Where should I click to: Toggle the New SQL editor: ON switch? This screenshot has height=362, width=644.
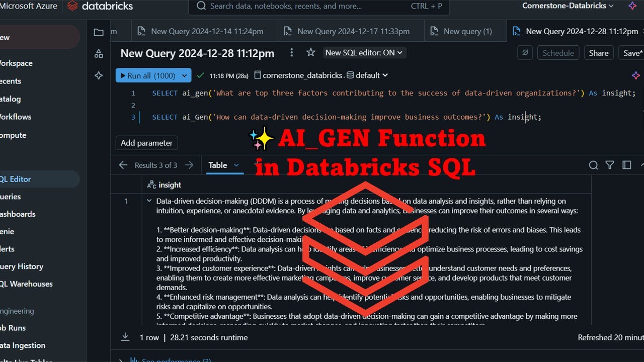tap(364, 52)
